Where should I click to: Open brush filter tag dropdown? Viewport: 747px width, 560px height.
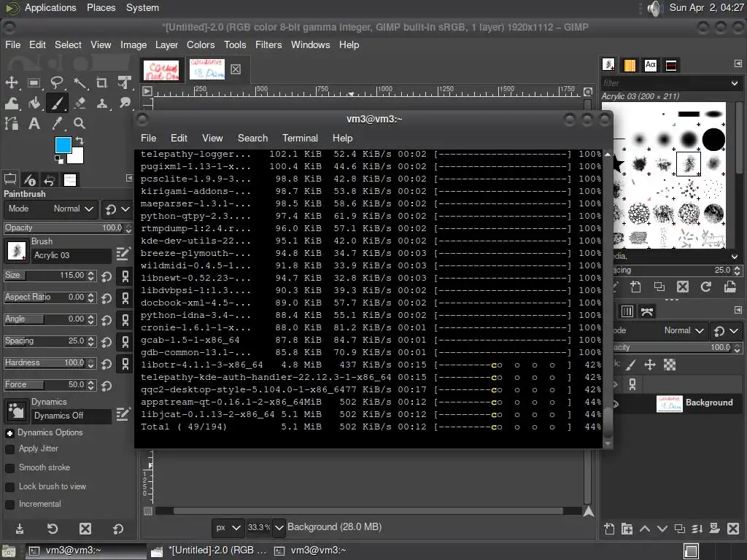[735, 83]
